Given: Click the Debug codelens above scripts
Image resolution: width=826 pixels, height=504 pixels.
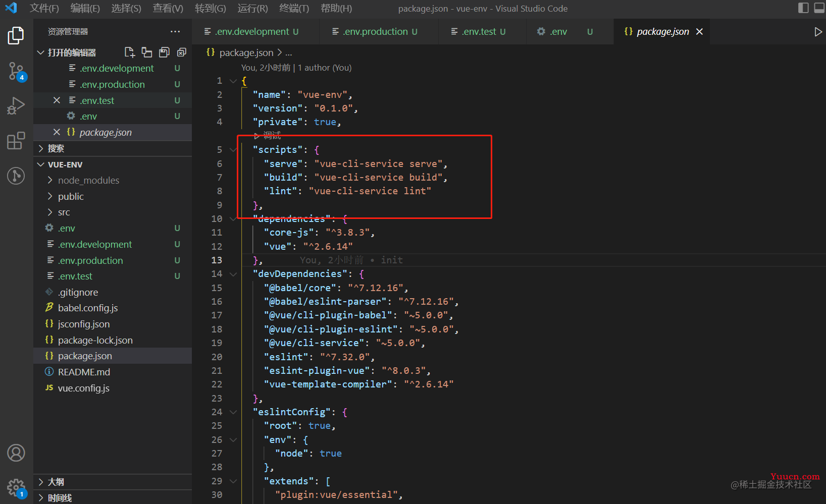Looking at the screenshot, I should (268, 135).
